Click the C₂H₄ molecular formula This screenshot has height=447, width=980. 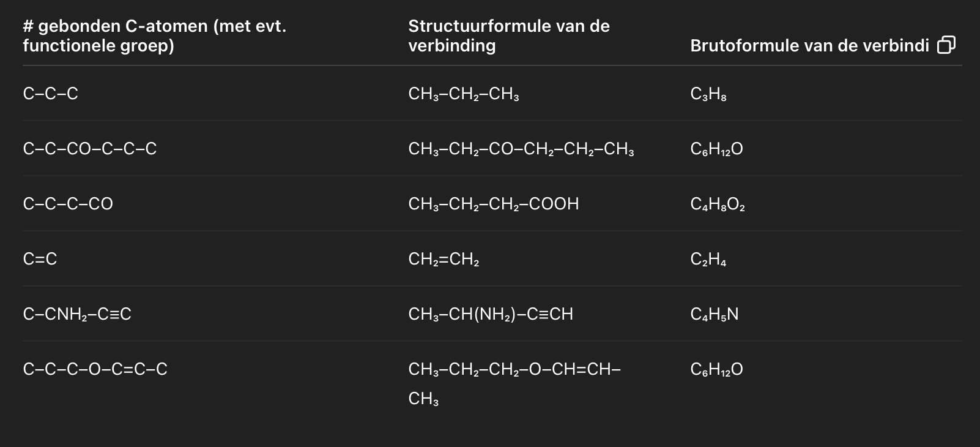[708, 260]
